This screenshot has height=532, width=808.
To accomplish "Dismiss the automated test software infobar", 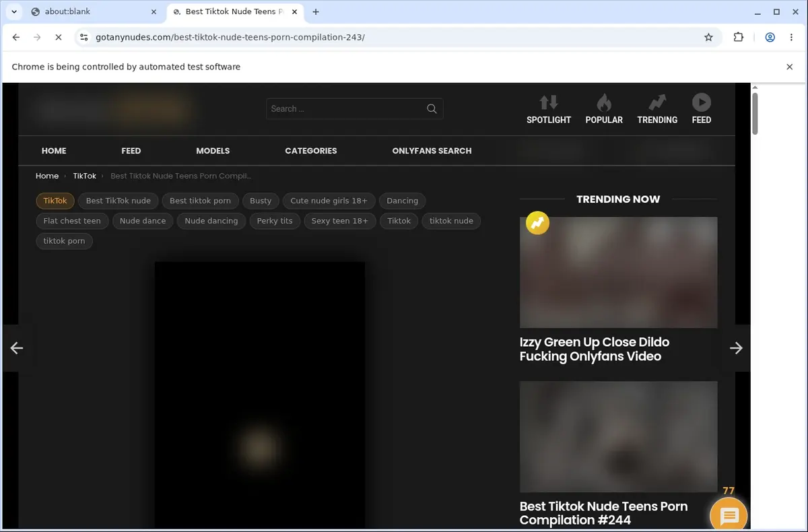I will click(x=790, y=67).
